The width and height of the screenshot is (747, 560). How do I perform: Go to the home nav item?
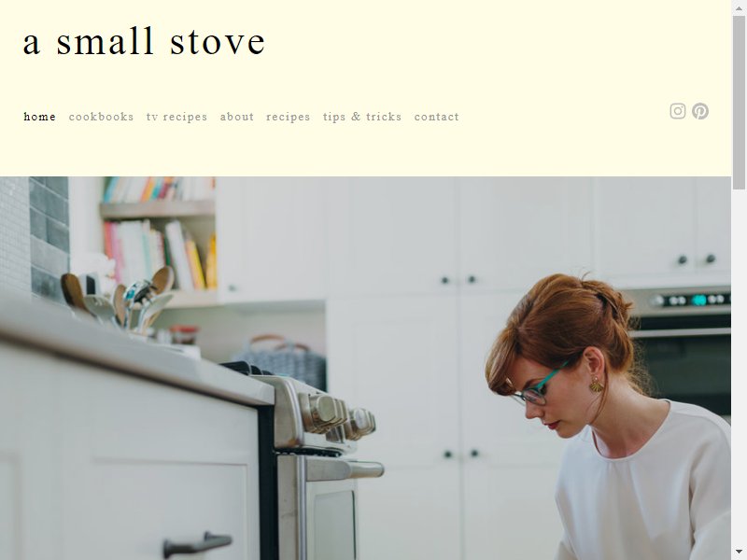[x=39, y=117]
